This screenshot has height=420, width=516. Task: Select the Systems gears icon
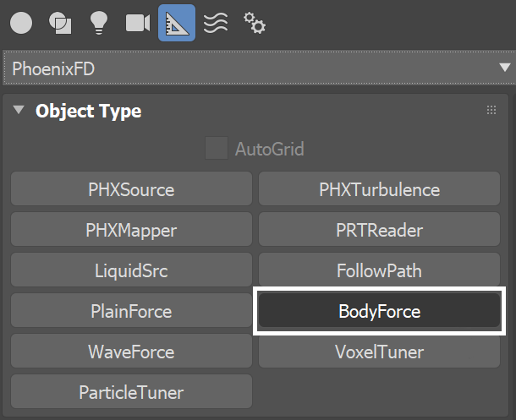coord(255,23)
